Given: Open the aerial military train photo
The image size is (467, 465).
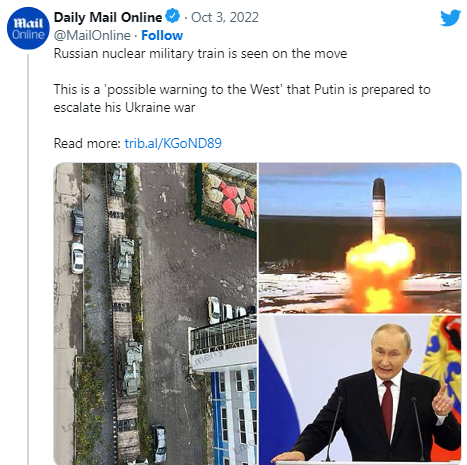Looking at the screenshot, I should (x=155, y=313).
